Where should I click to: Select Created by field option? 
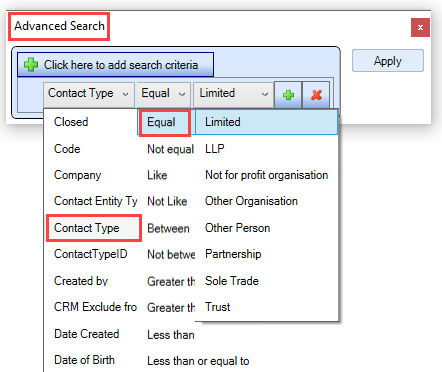pos(81,281)
